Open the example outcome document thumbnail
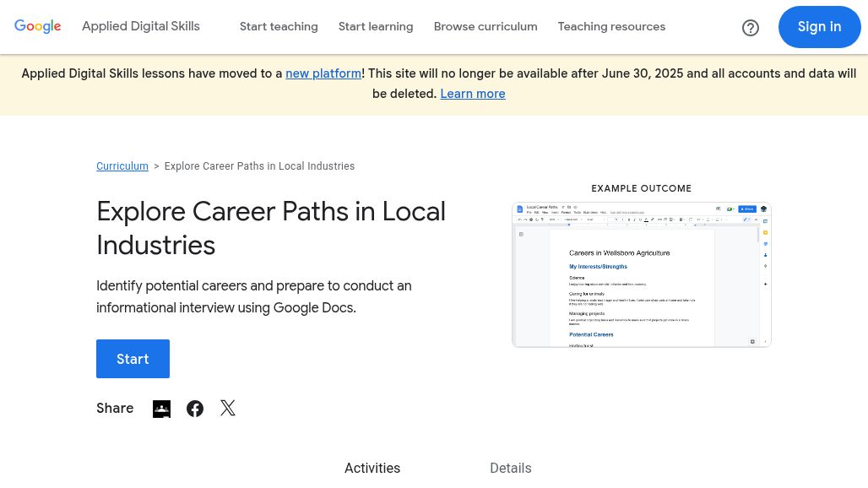This screenshot has height=488, width=868. click(x=642, y=275)
